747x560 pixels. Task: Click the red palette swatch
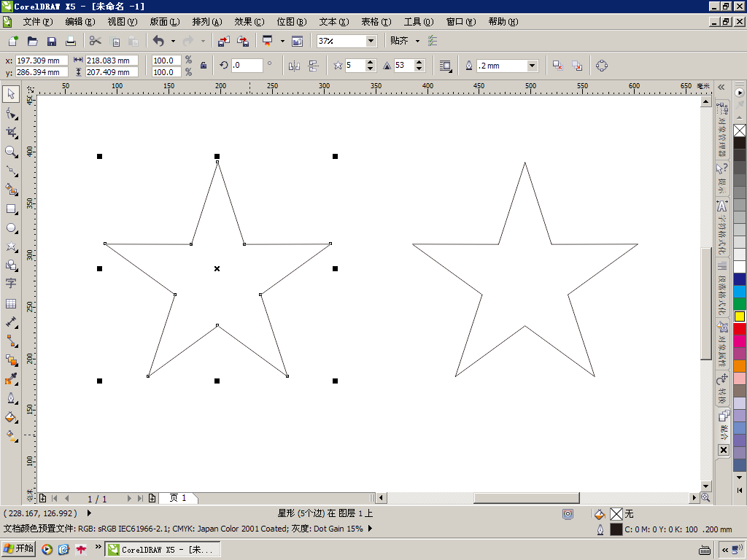tap(740, 329)
